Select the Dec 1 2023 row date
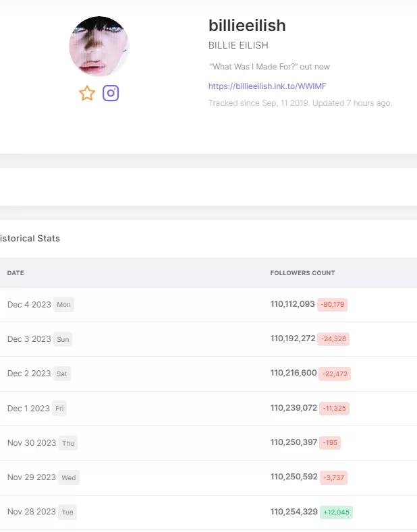This screenshot has height=532, width=417. pyautogui.click(x=28, y=409)
